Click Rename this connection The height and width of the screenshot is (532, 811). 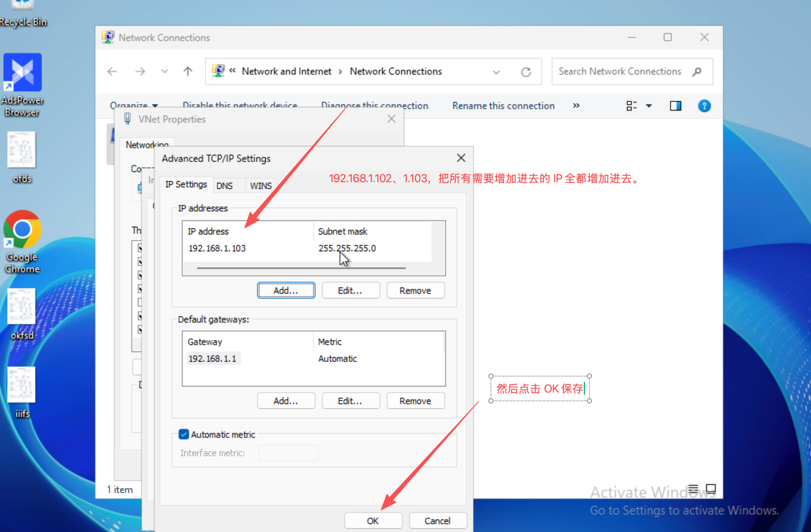pyautogui.click(x=503, y=106)
